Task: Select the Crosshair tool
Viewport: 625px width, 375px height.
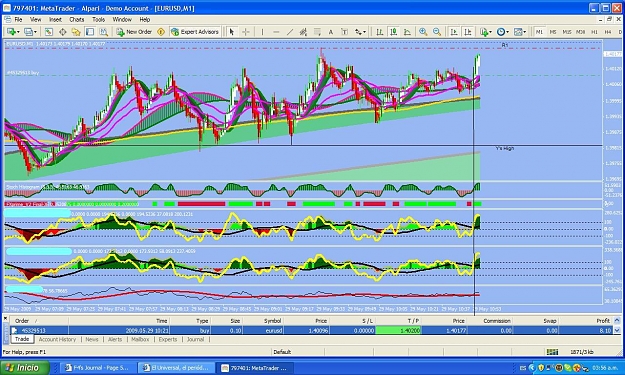Action: 246,32
